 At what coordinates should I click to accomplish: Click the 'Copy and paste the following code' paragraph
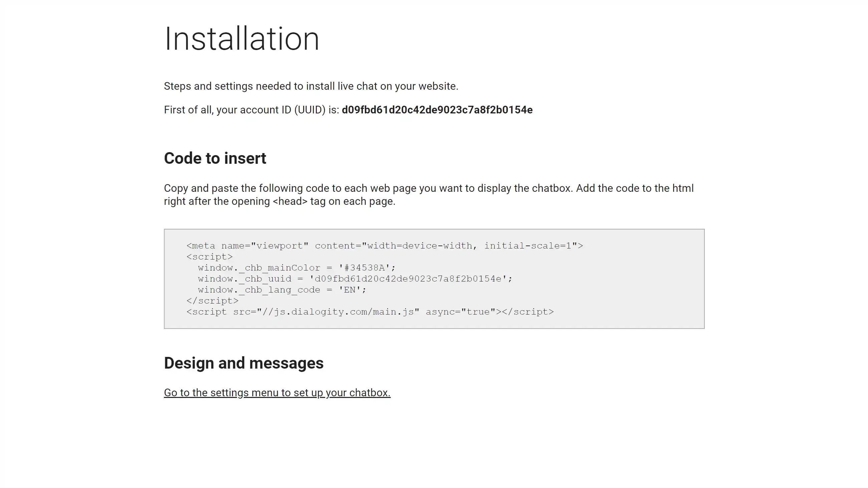pyautogui.click(x=429, y=195)
